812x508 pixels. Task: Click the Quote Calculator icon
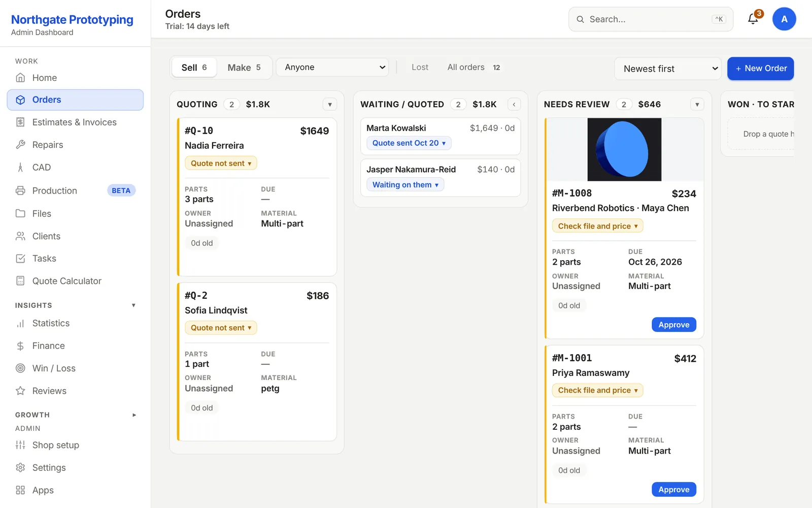tap(20, 281)
